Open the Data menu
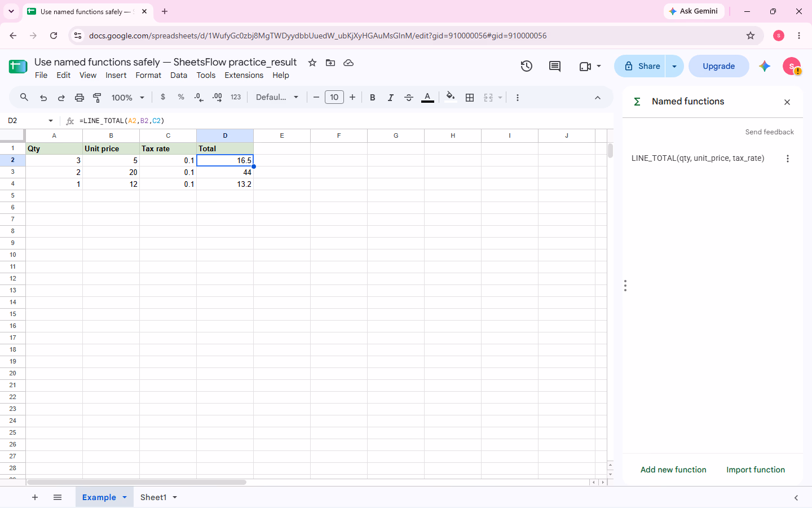Image resolution: width=812 pixels, height=508 pixels. (179, 75)
